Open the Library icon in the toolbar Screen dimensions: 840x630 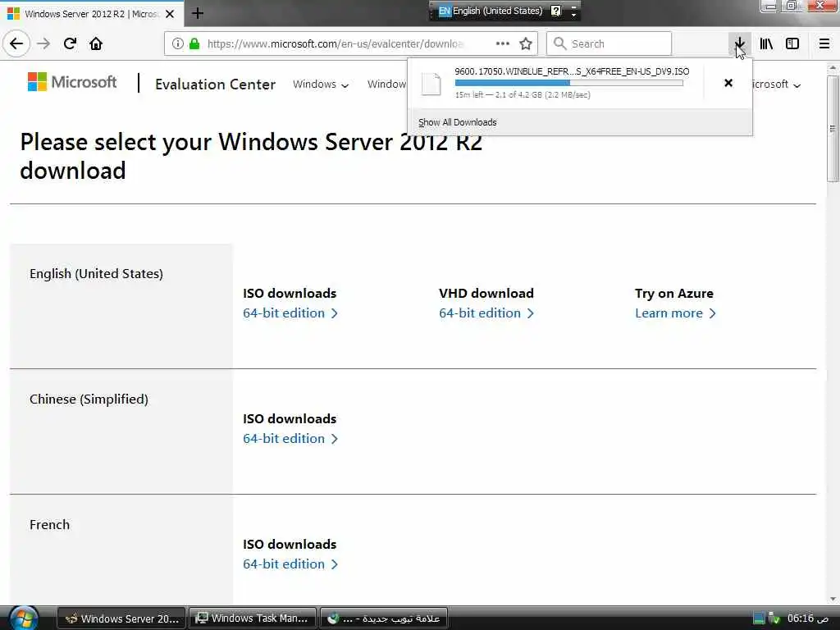coord(766,43)
